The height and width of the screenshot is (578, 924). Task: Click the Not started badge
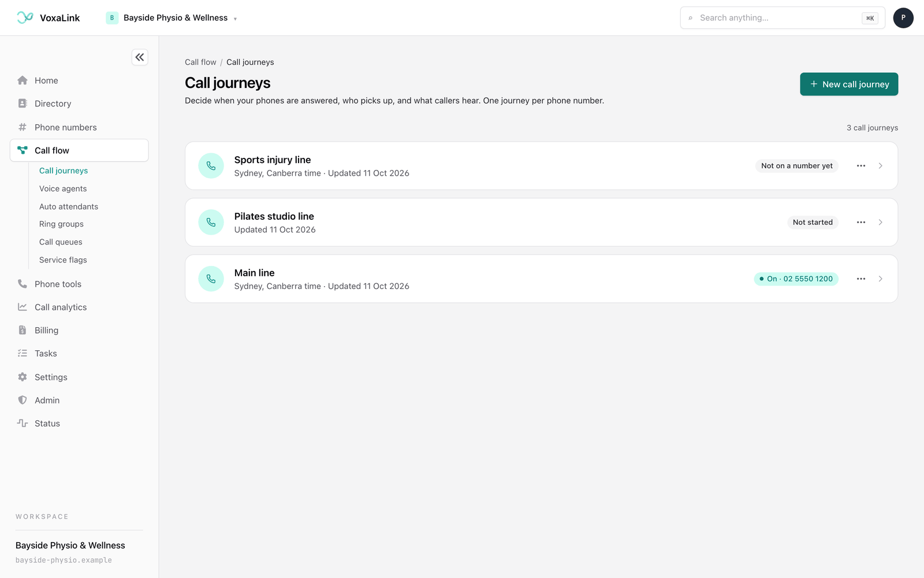[813, 223]
